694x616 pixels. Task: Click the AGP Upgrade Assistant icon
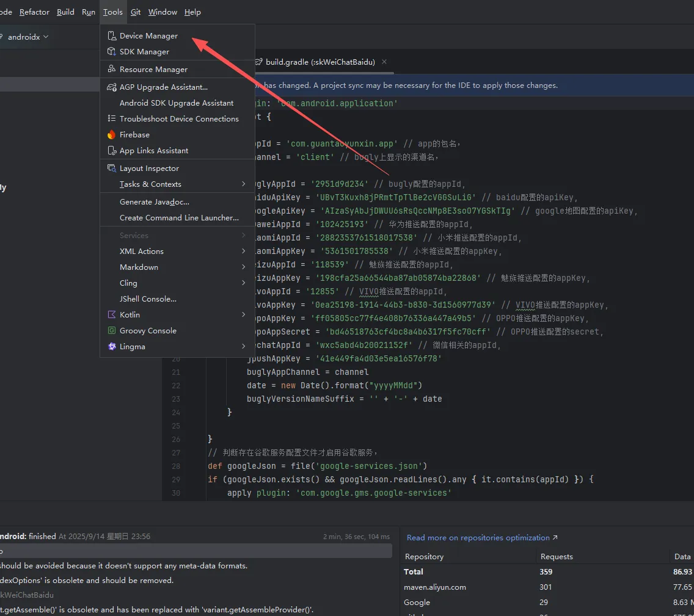click(111, 87)
